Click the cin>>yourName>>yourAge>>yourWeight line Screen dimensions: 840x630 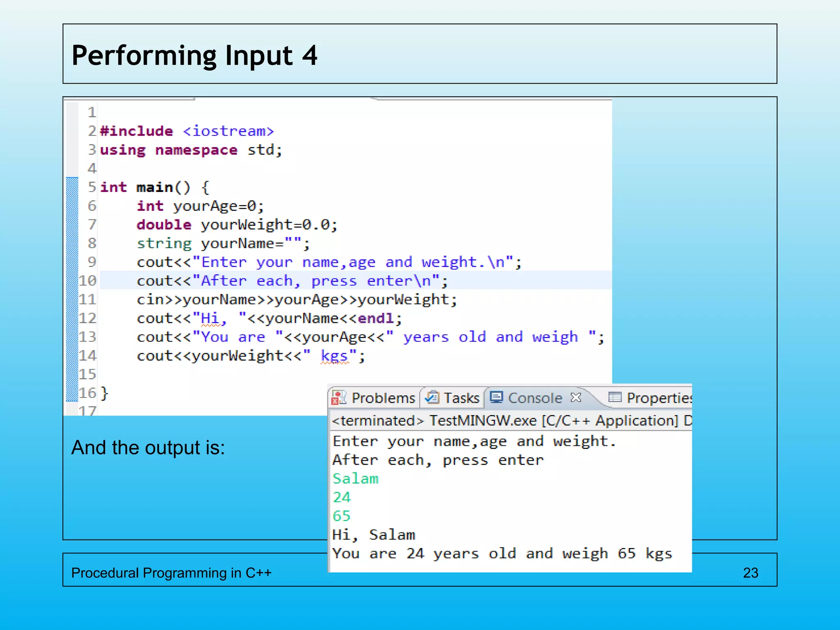coord(297,300)
